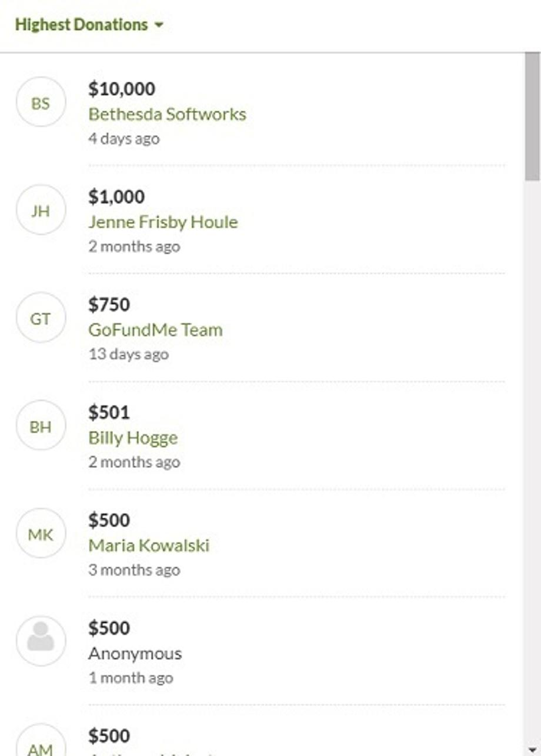Click the BH avatar circle
Viewport: 541px width, 756px height.
41,427
